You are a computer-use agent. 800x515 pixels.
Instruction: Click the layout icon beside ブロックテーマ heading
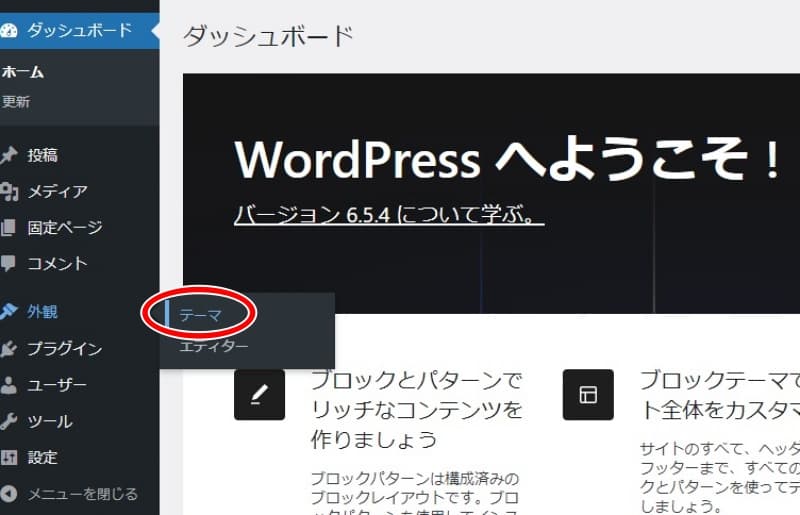pyautogui.click(x=588, y=395)
